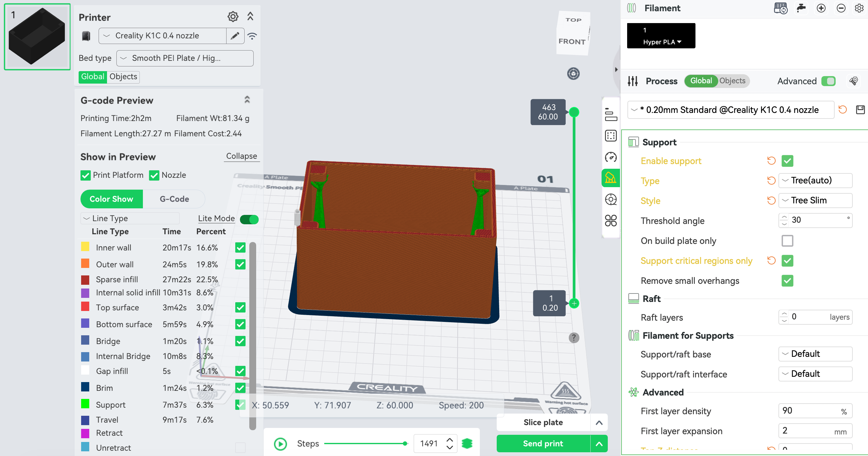This screenshot has width=868, height=456.
Task: Click the edit printer preset pencil icon
Action: point(235,36)
